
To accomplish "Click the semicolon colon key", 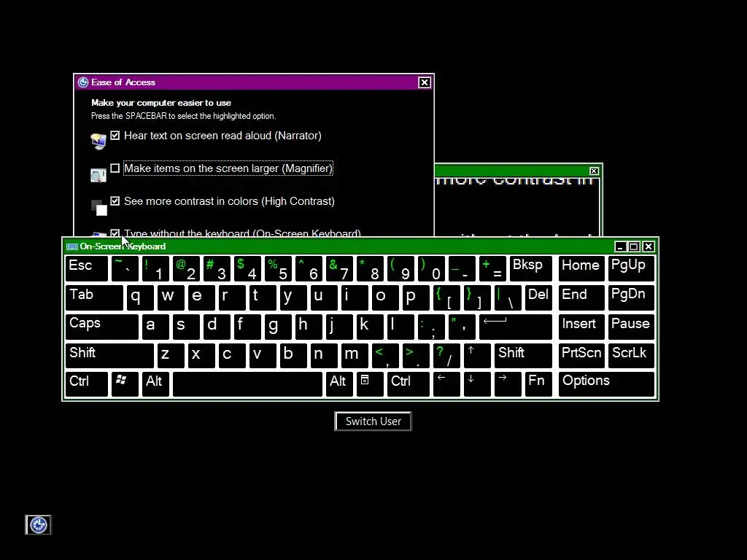I will [431, 327].
